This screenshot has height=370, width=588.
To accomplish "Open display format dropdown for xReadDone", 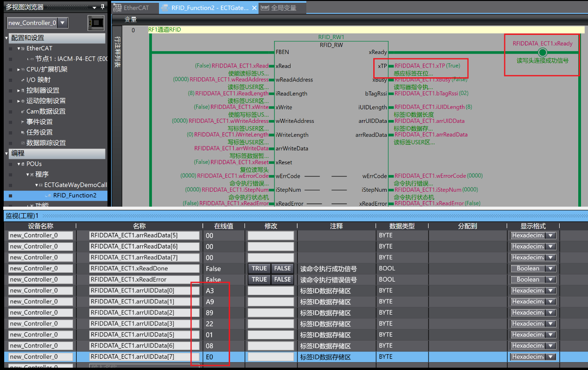I will point(551,269).
